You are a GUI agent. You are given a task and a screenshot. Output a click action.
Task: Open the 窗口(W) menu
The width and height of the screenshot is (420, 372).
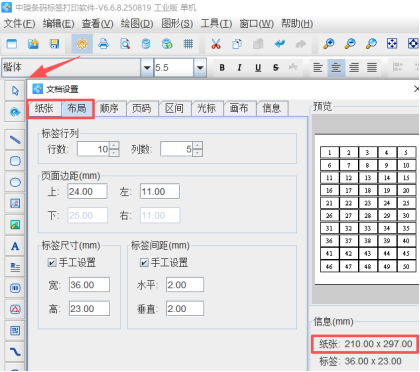(x=257, y=24)
